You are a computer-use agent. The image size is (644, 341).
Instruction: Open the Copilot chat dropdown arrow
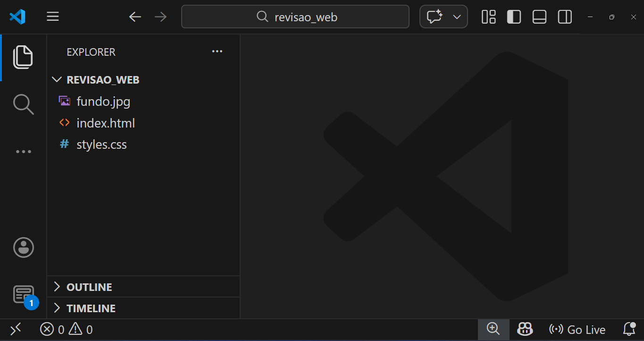456,17
